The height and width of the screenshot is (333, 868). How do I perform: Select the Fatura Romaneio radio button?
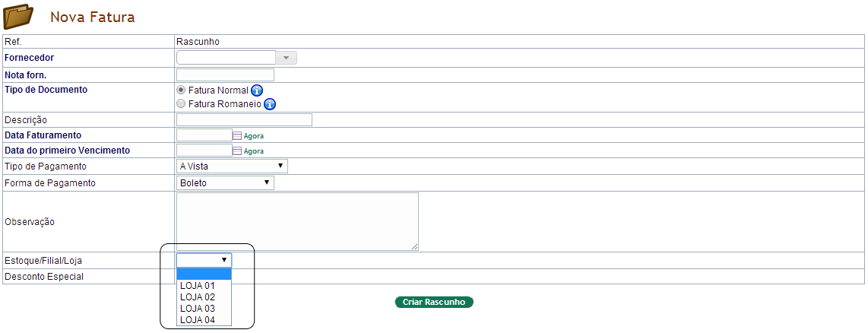pyautogui.click(x=180, y=103)
